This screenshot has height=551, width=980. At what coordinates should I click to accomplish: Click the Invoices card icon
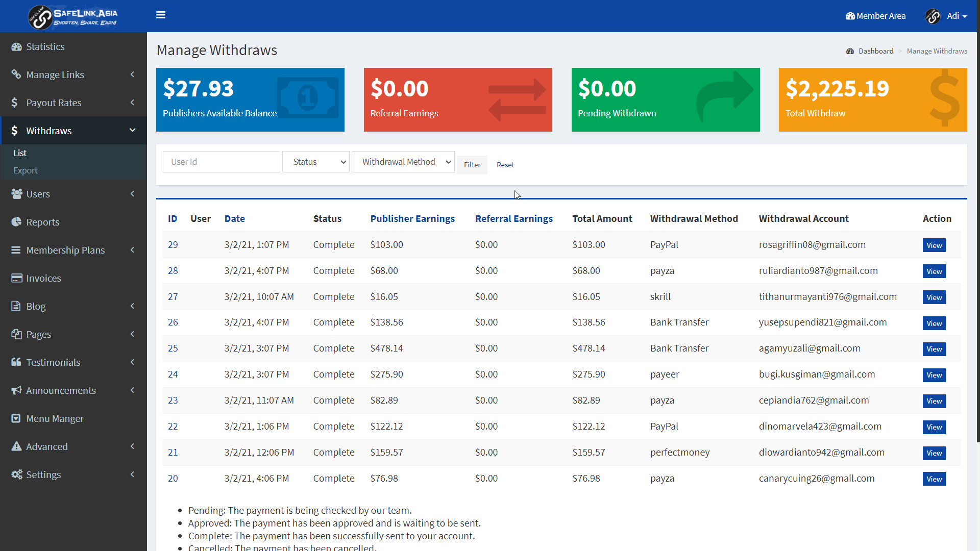(x=16, y=278)
